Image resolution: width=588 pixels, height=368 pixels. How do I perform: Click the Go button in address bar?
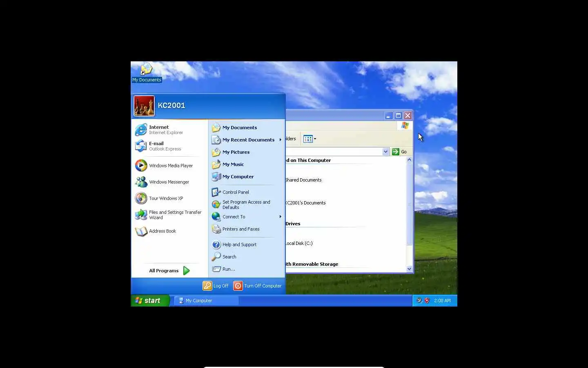coord(399,152)
